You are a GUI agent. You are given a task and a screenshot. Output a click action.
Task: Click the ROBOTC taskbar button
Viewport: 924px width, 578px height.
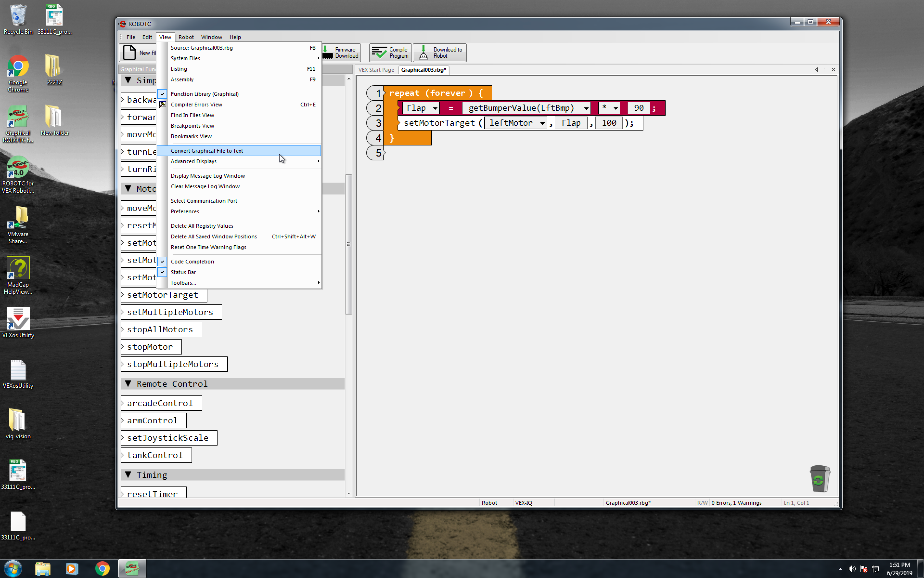coord(132,569)
